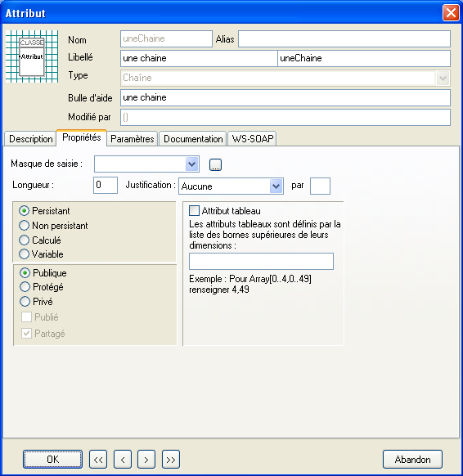Click the class Attribut icon image
The height and width of the screenshot is (476, 463).
point(32,56)
